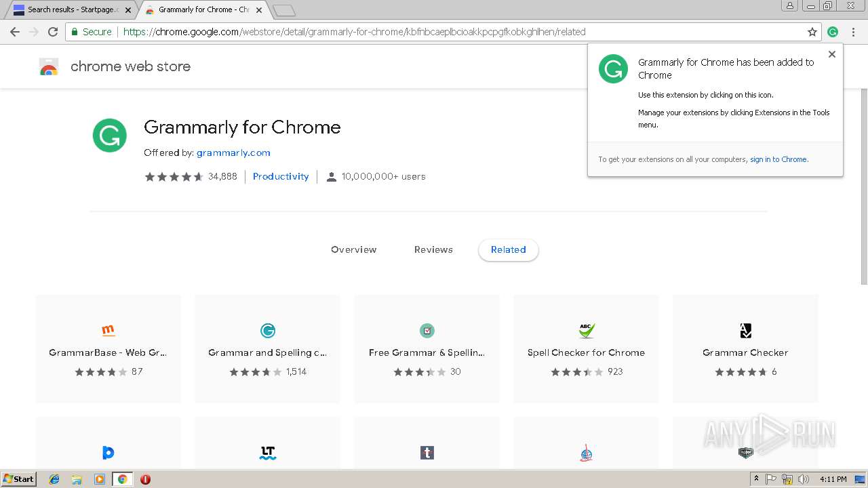Open Windows Explorer folder in taskbar
The height and width of the screenshot is (488, 868).
[x=77, y=479]
